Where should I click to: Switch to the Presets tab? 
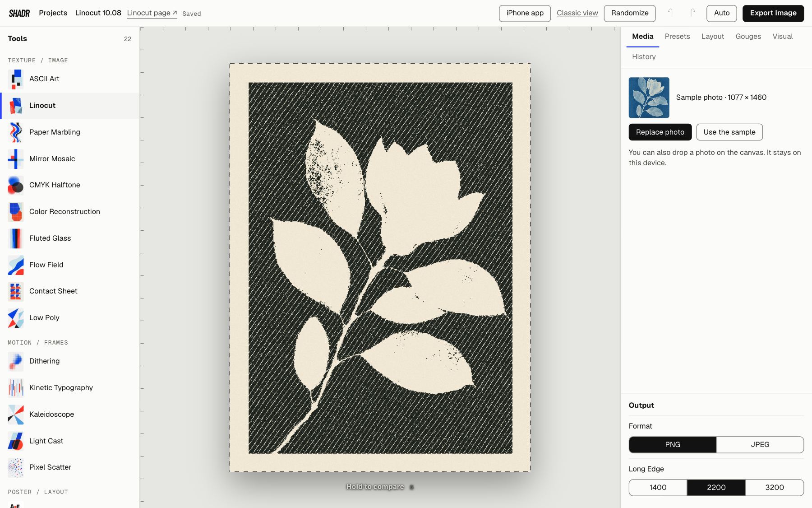(x=677, y=37)
